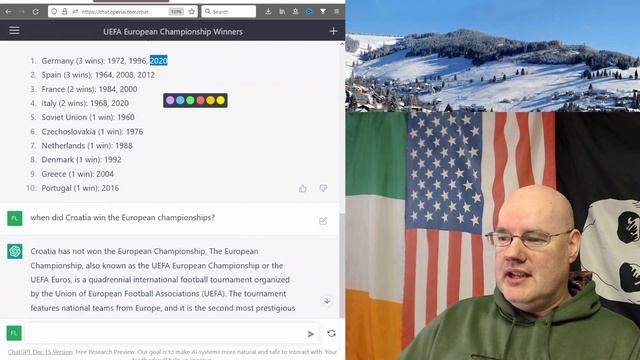Open the browser downloads icon
The image size is (640, 360).
(x=268, y=11)
